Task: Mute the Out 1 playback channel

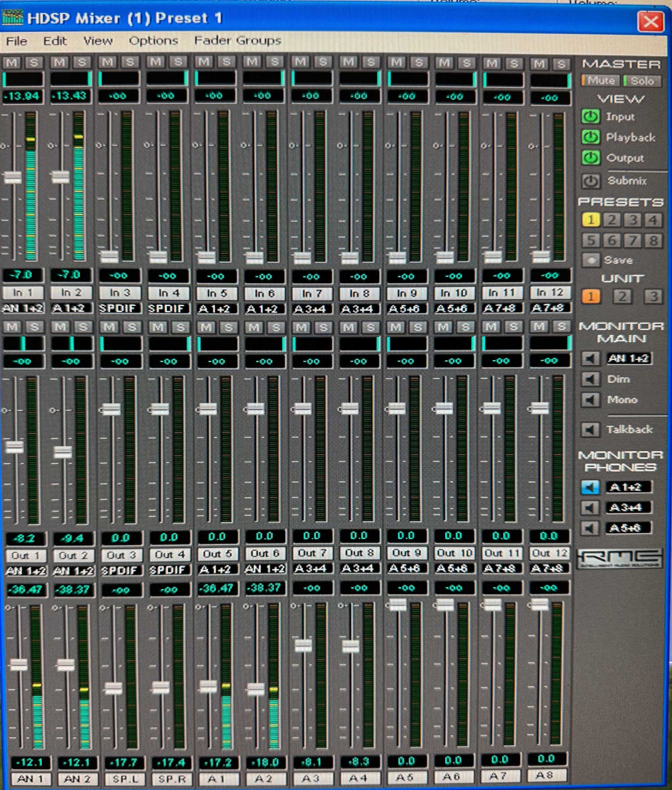Action: (12, 327)
